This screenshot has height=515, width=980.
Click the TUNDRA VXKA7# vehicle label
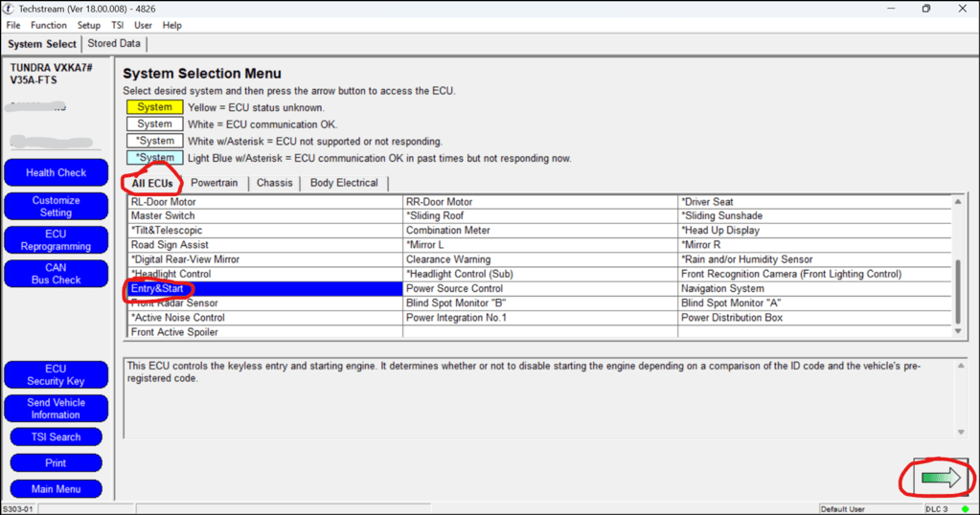(x=51, y=67)
